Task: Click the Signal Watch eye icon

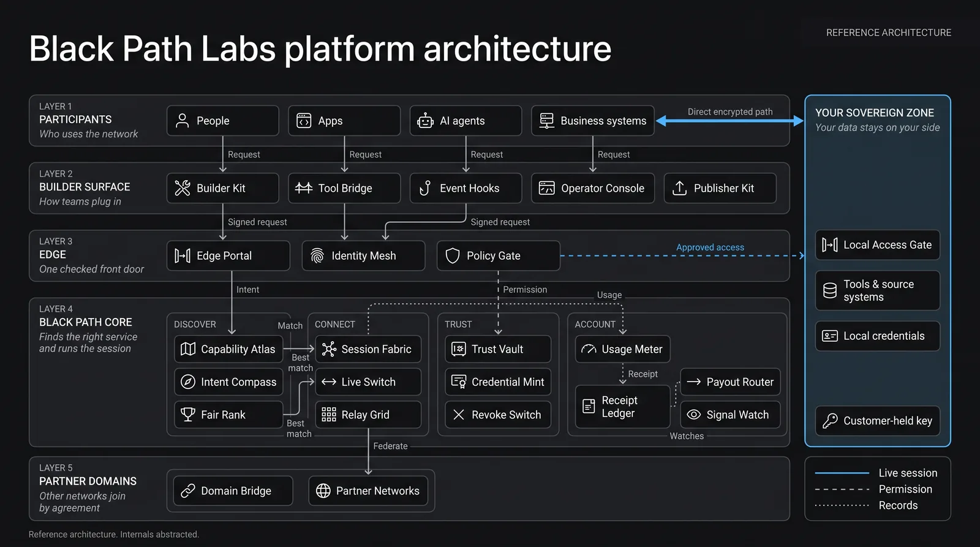Action: 693,415
